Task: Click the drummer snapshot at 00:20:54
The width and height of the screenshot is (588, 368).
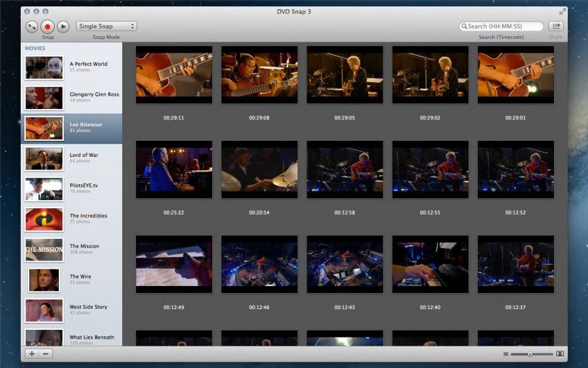Action: click(x=259, y=170)
